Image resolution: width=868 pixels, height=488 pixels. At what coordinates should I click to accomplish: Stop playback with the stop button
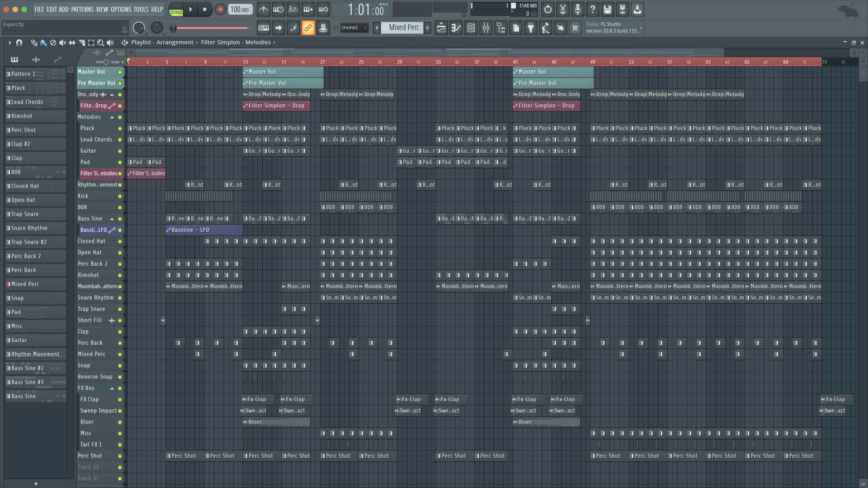pyautogui.click(x=205, y=9)
